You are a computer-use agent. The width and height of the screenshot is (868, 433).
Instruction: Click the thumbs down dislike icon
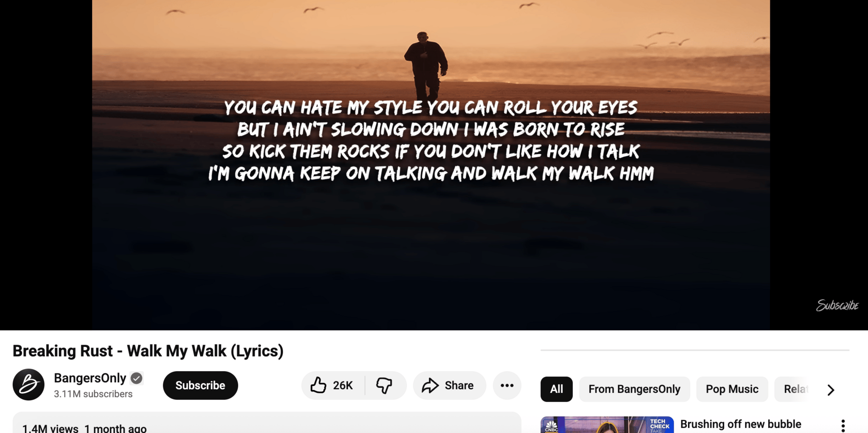[385, 386]
